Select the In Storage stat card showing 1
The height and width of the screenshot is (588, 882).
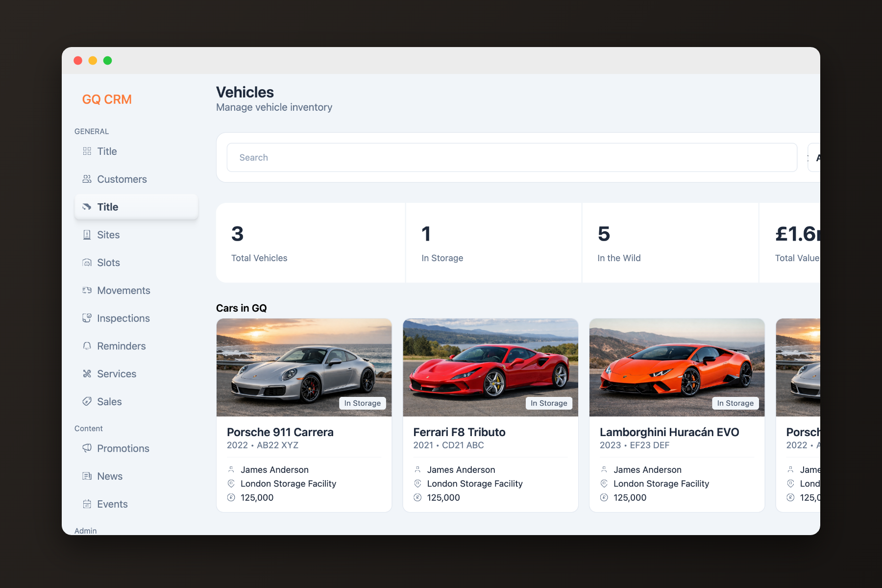pos(494,243)
